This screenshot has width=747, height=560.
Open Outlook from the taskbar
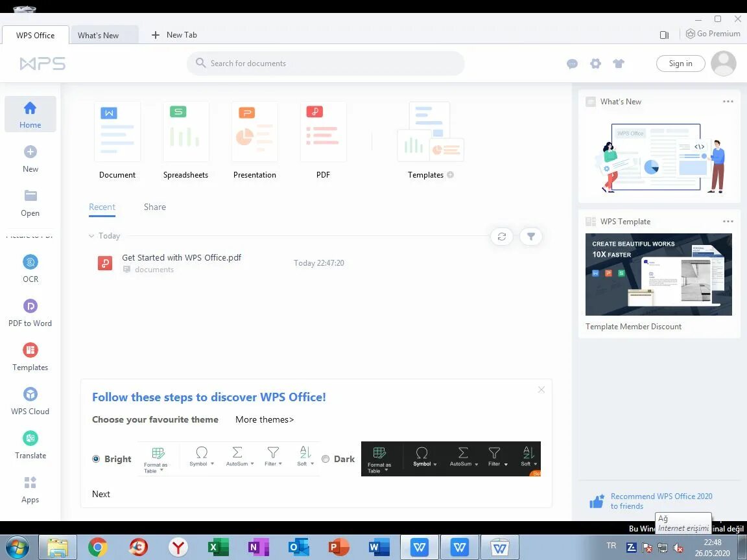299,547
